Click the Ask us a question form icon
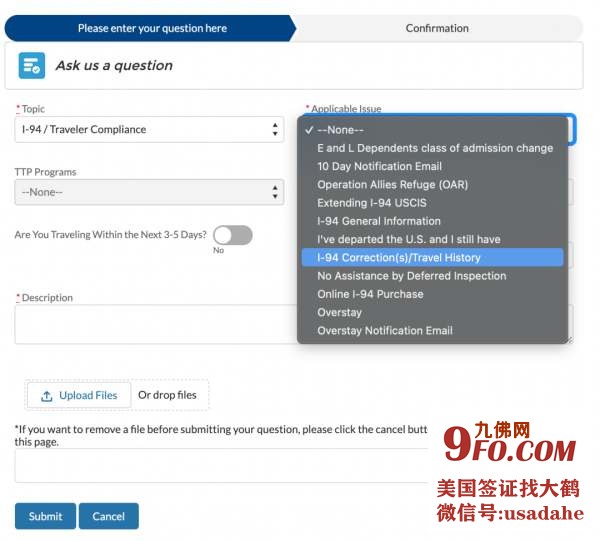The image size is (600, 541). tap(31, 66)
